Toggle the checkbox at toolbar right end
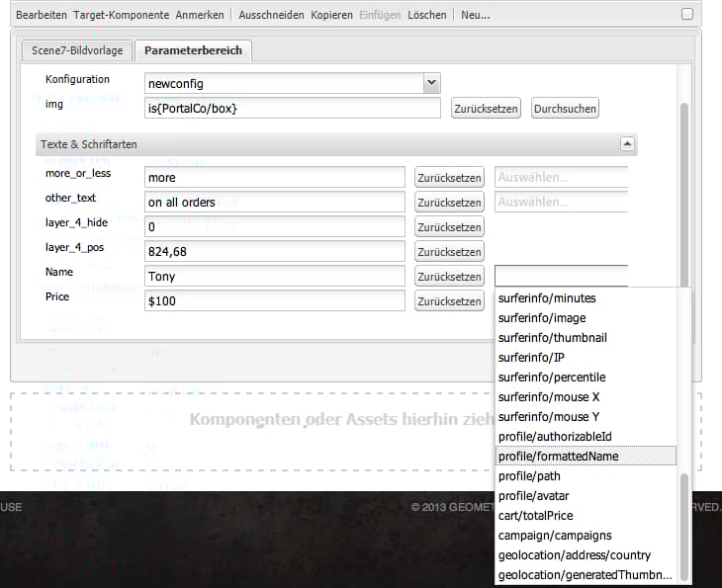 tap(687, 14)
